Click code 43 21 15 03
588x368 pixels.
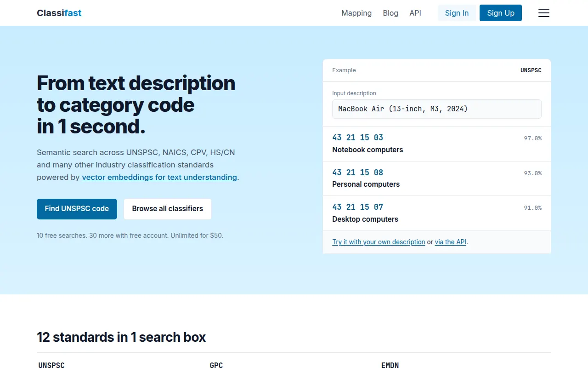(x=357, y=138)
